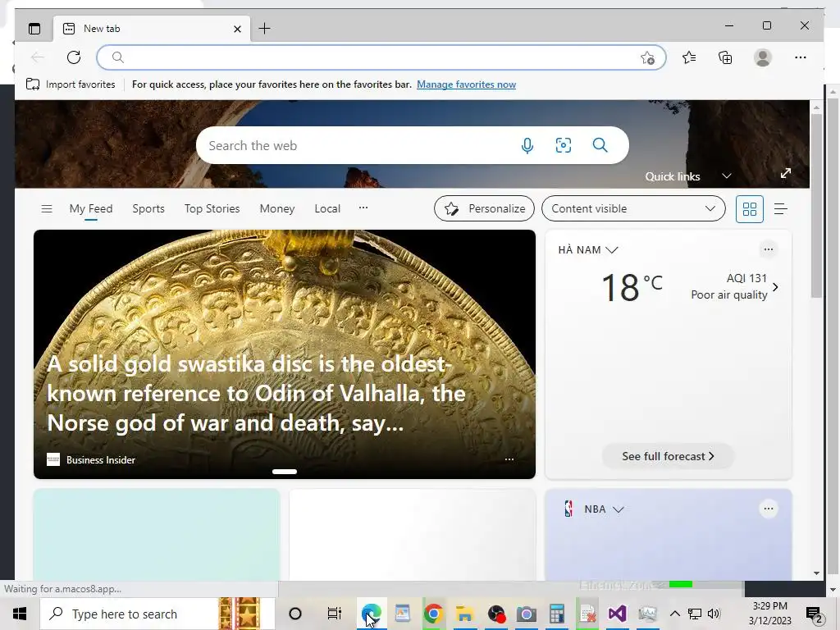Viewport: 840px width, 630px height.
Task: Select the New tab browser tab
Action: point(152,29)
